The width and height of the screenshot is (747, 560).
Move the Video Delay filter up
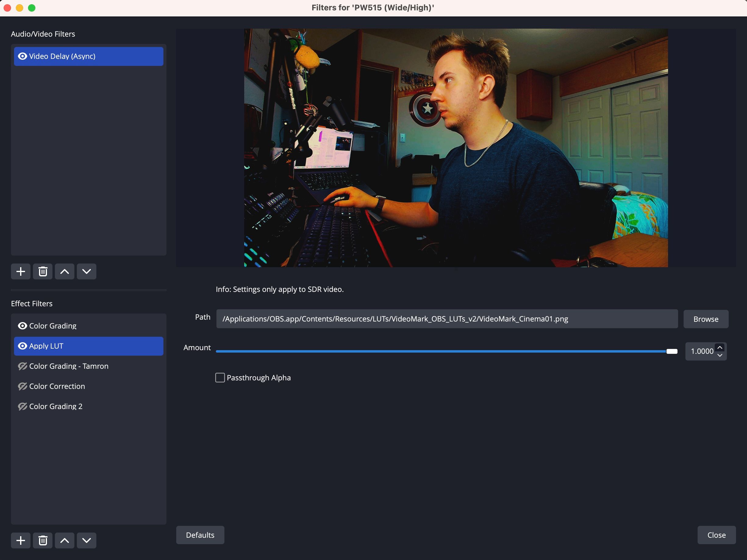pyautogui.click(x=65, y=271)
